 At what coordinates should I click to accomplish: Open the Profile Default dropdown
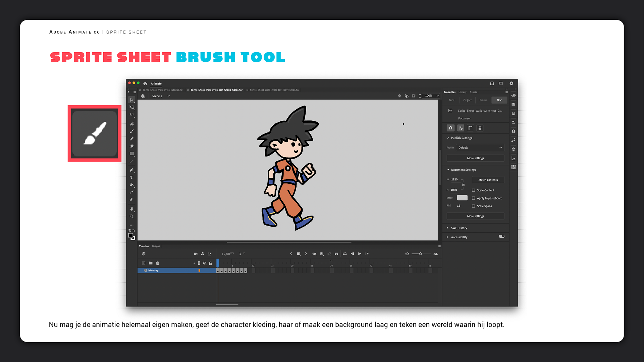coord(480,147)
